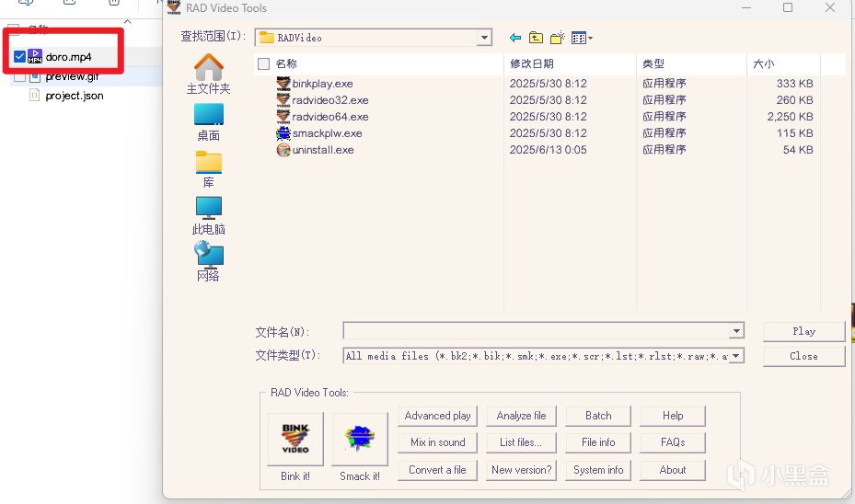Click System info button
This screenshot has height=504, width=855.
click(598, 470)
